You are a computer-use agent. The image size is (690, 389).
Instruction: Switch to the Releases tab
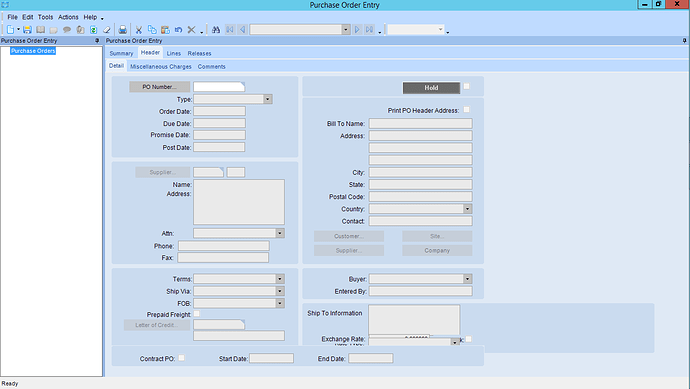pyautogui.click(x=199, y=53)
